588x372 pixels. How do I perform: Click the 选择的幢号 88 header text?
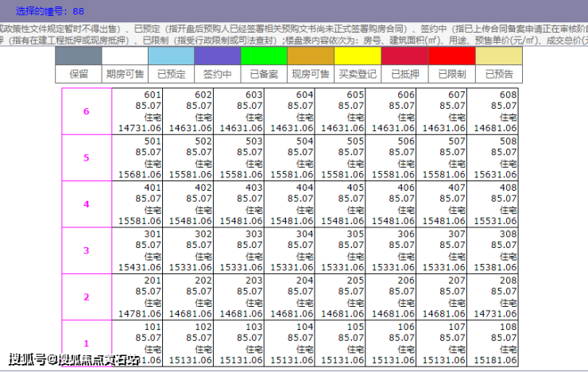(x=50, y=12)
